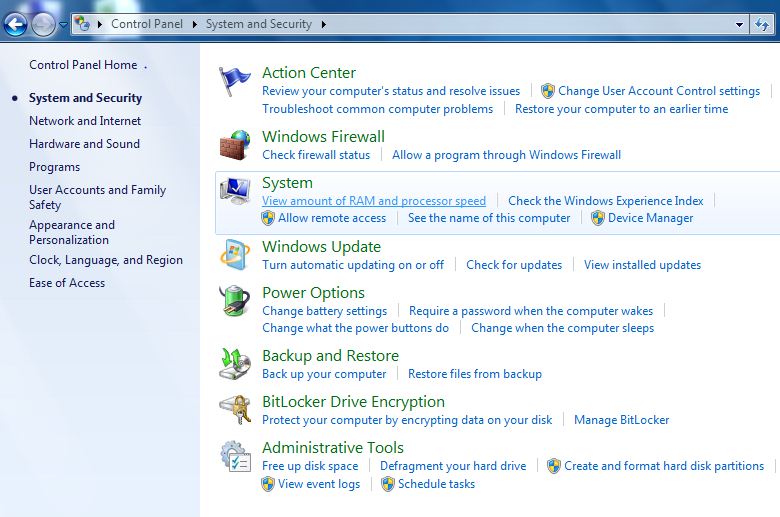Click the shield icon beside Schedule tasks
Screen dimensions: 780x517
(x=388, y=484)
